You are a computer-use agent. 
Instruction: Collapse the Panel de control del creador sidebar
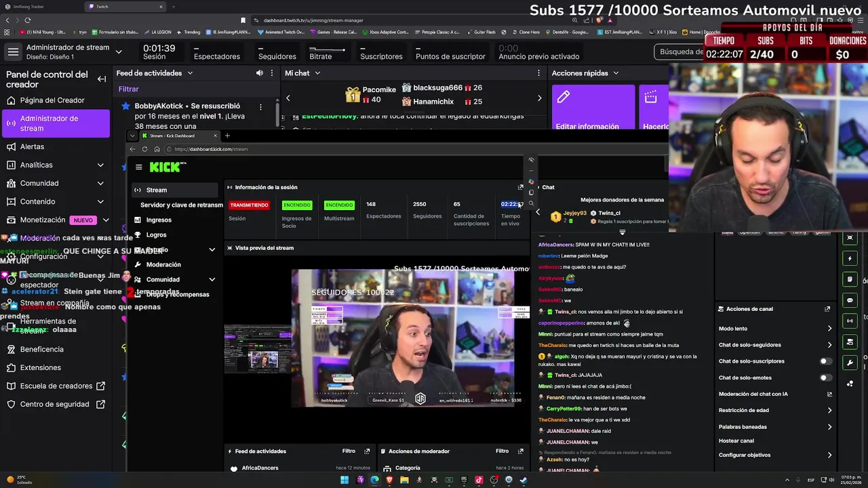102,79
